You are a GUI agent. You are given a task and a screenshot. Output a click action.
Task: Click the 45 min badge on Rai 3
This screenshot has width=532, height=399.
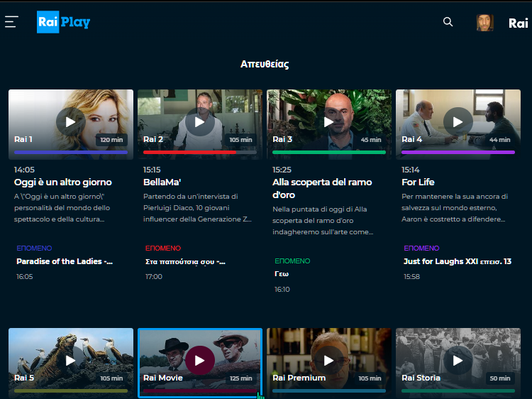[x=371, y=140]
